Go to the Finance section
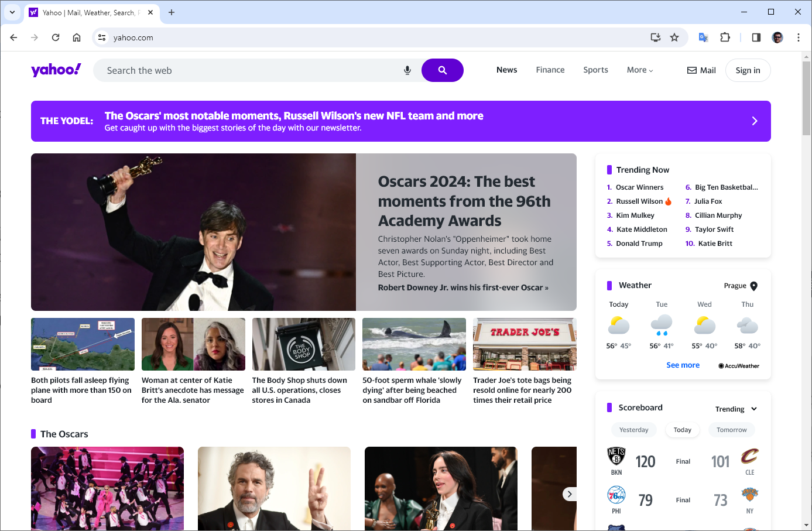 click(550, 70)
